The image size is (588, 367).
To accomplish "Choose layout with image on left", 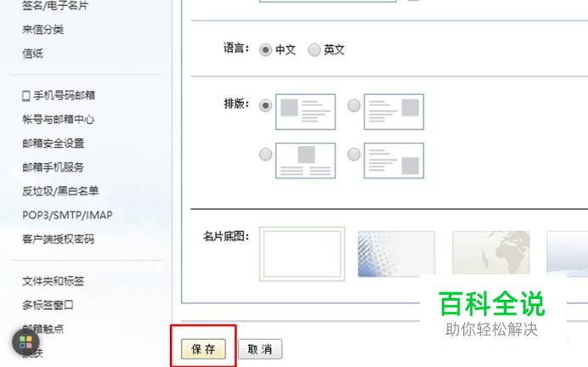I will pyautogui.click(x=305, y=111).
